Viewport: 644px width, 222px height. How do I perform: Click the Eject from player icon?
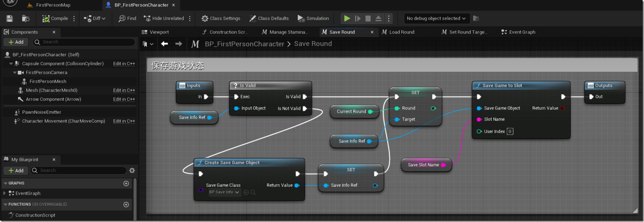[378, 19]
